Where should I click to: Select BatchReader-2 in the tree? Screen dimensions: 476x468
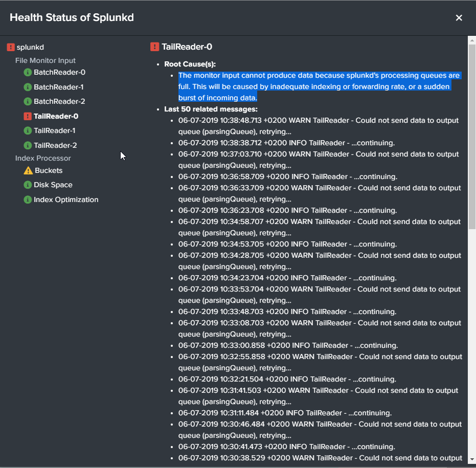tap(59, 101)
